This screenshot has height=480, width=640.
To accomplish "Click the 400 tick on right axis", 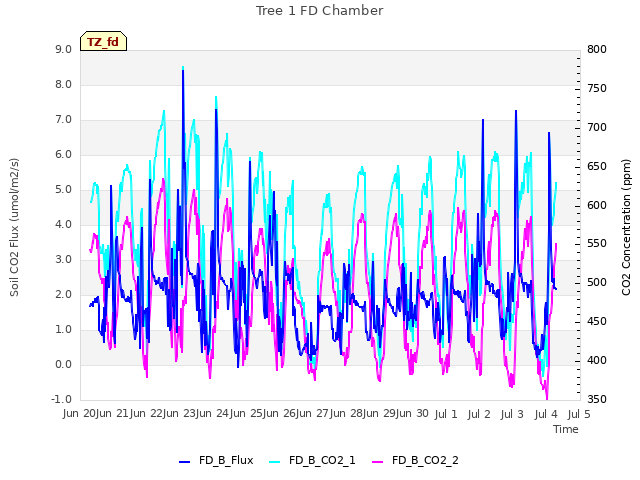I will coord(597,360).
